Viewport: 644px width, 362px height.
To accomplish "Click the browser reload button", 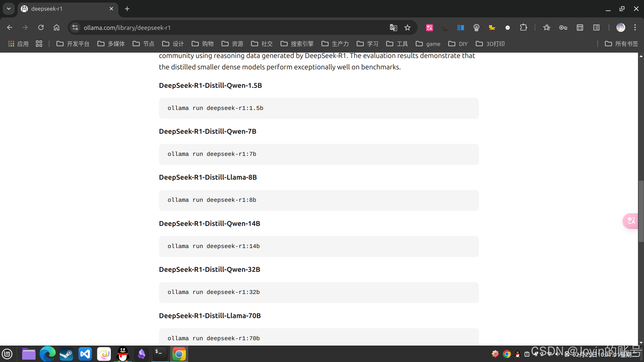I will click(41, 27).
